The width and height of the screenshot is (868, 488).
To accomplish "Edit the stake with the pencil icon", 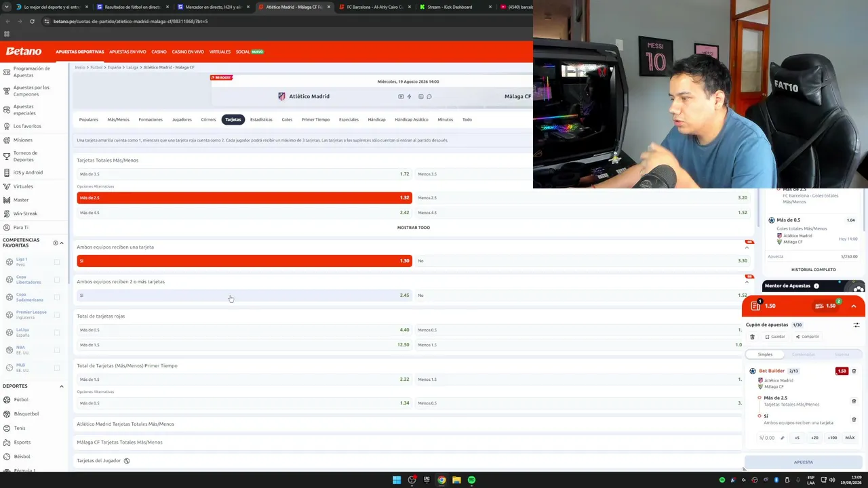I will (x=782, y=438).
